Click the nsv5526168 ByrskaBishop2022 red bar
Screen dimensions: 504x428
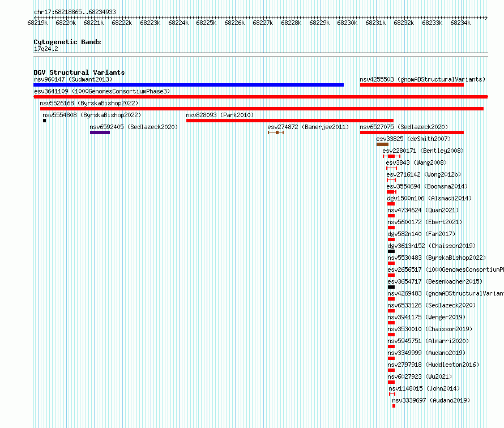pyautogui.click(x=262, y=109)
